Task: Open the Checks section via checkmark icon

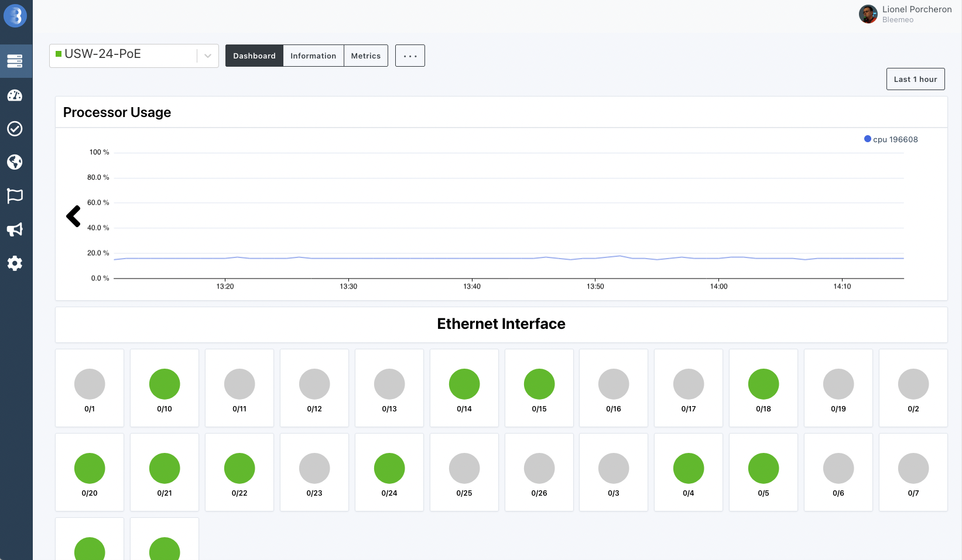Action: 16,129
